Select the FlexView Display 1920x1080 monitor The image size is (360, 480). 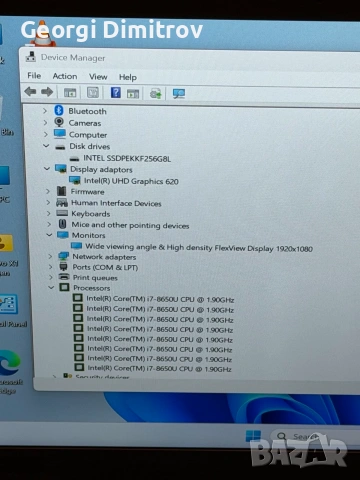(199, 248)
